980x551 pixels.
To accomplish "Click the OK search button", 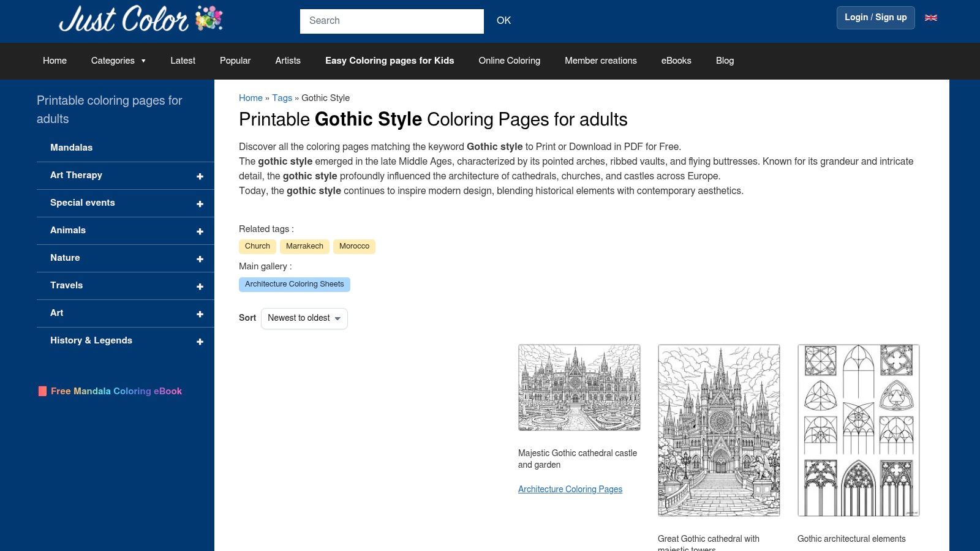I will (x=503, y=21).
